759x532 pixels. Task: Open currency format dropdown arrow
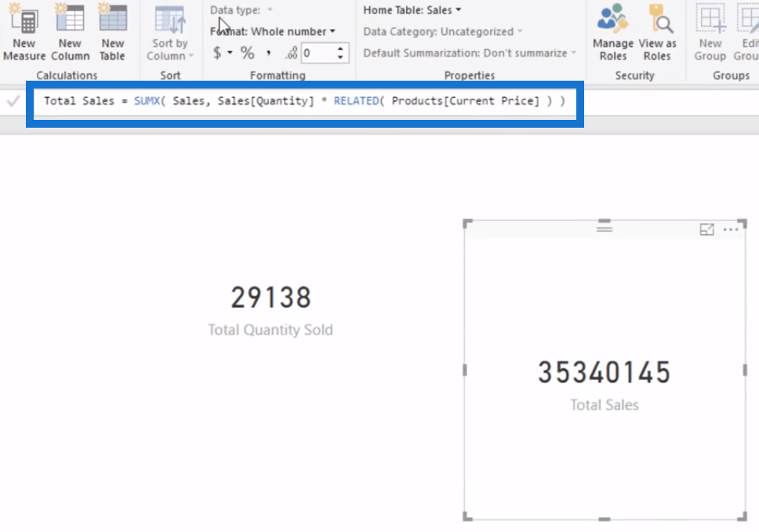[230, 52]
